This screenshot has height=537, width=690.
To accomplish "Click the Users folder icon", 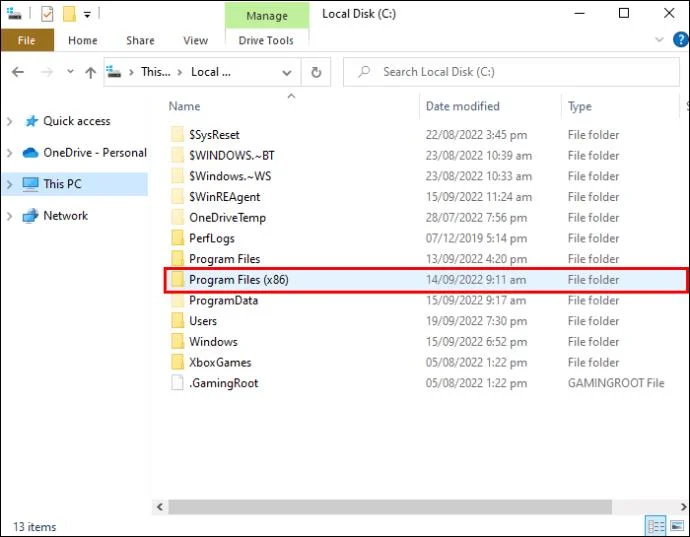I will coord(177,320).
